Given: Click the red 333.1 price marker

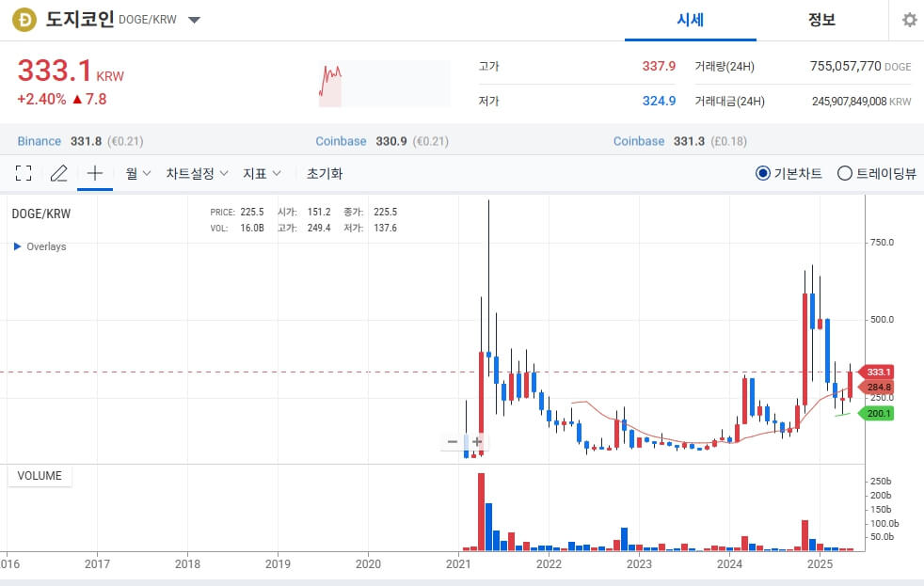Looking at the screenshot, I should (876, 372).
